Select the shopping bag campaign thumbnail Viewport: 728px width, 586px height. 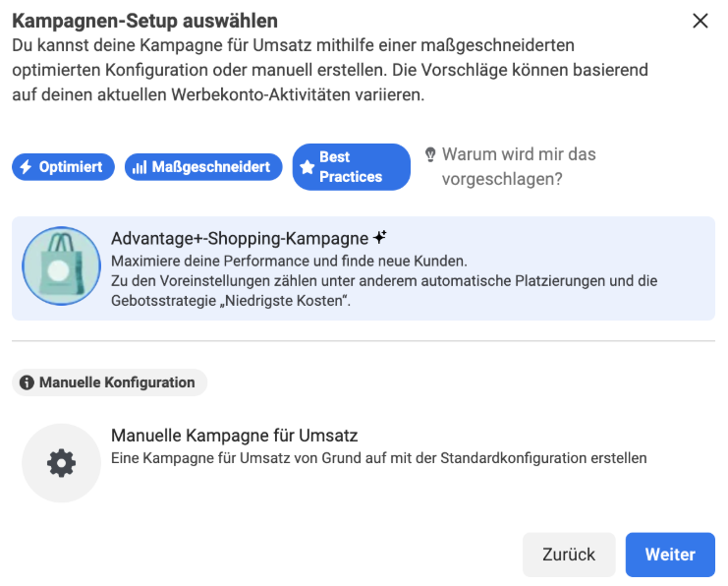pos(61,265)
